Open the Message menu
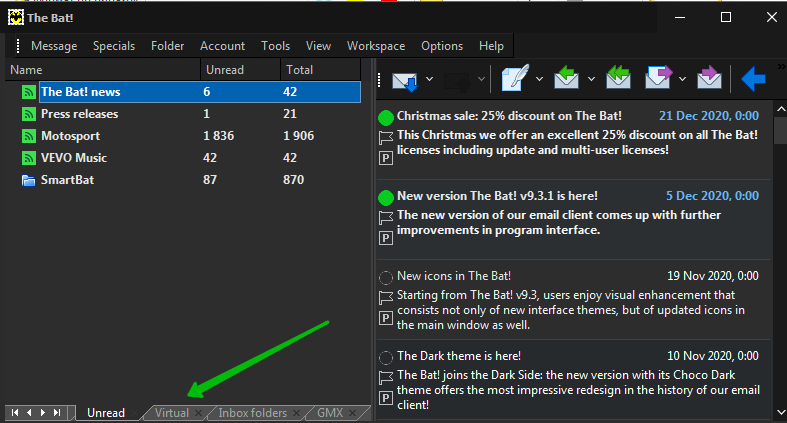Viewport: 787px width, 423px height. (54, 46)
